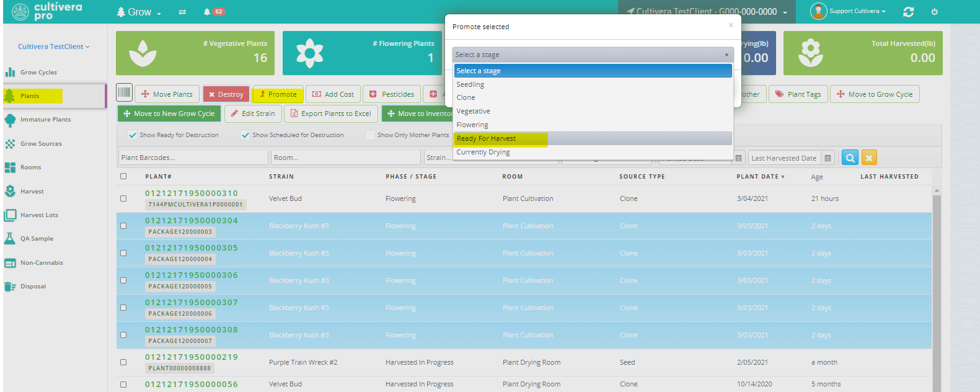Select Flowering from the stage list

coord(593,125)
